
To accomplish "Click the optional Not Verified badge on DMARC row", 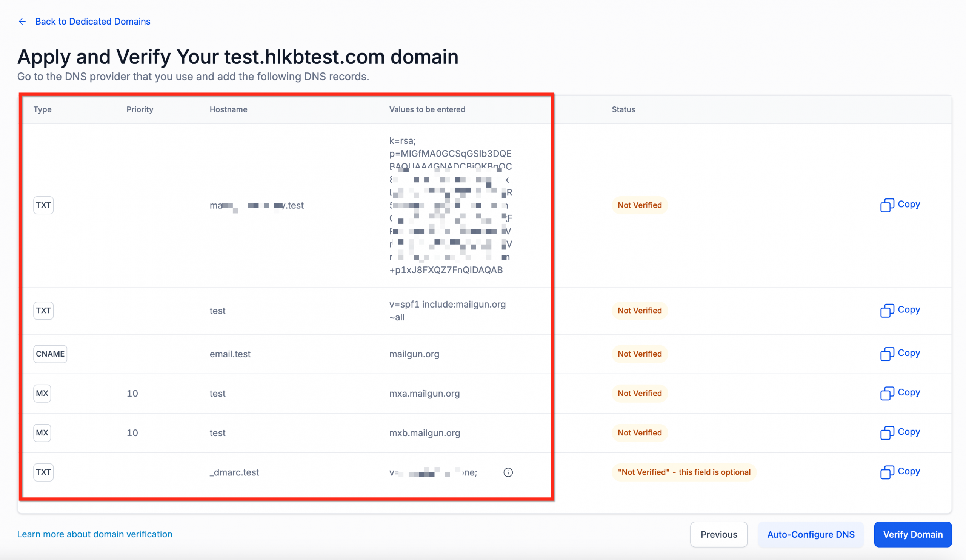I will [x=684, y=472].
